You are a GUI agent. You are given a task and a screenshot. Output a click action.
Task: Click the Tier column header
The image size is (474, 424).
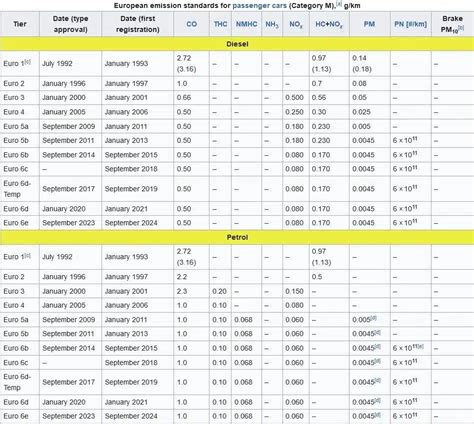(x=20, y=24)
